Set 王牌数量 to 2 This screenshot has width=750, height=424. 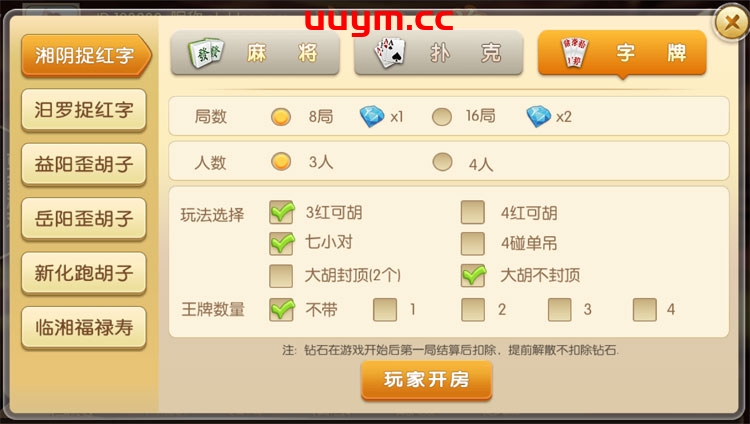tap(473, 309)
